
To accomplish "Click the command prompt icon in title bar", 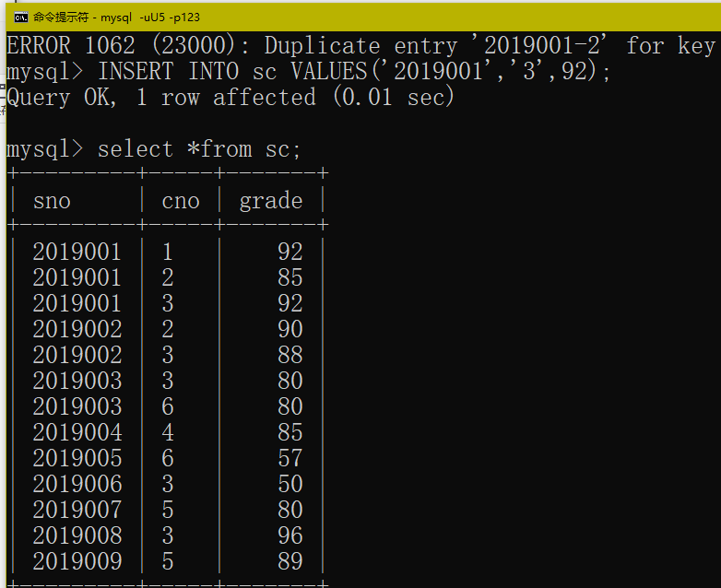I will 20,18.
